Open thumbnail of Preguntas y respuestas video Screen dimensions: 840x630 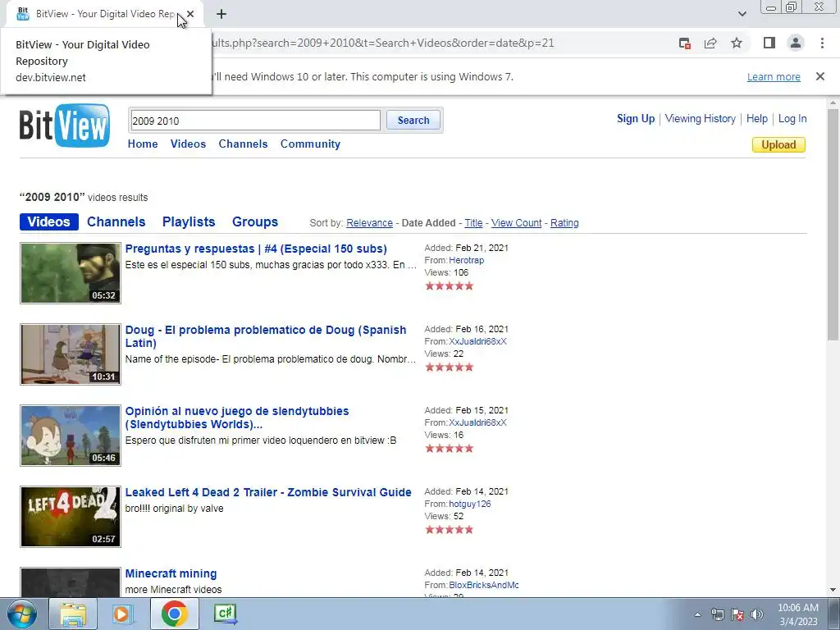(71, 273)
